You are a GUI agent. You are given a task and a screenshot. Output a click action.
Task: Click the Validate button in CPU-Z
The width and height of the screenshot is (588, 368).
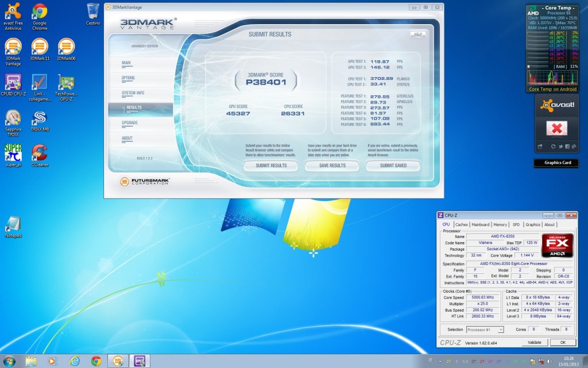[535, 343]
